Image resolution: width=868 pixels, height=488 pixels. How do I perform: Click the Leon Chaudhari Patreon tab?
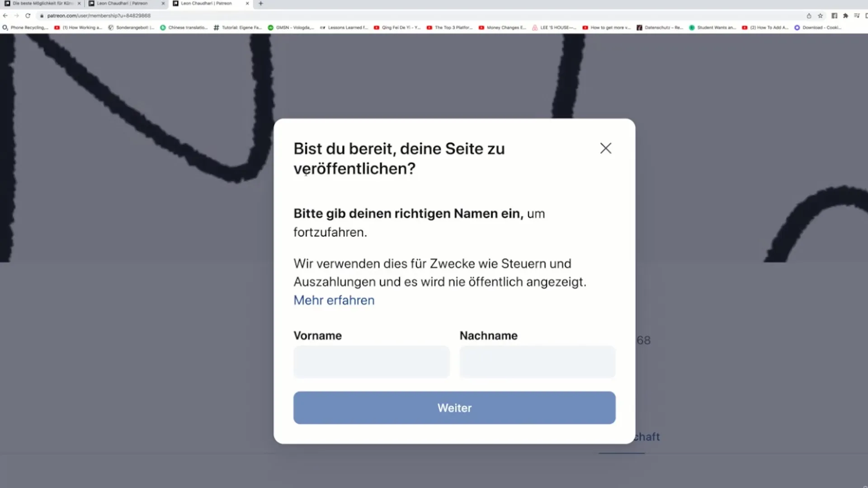122,4
